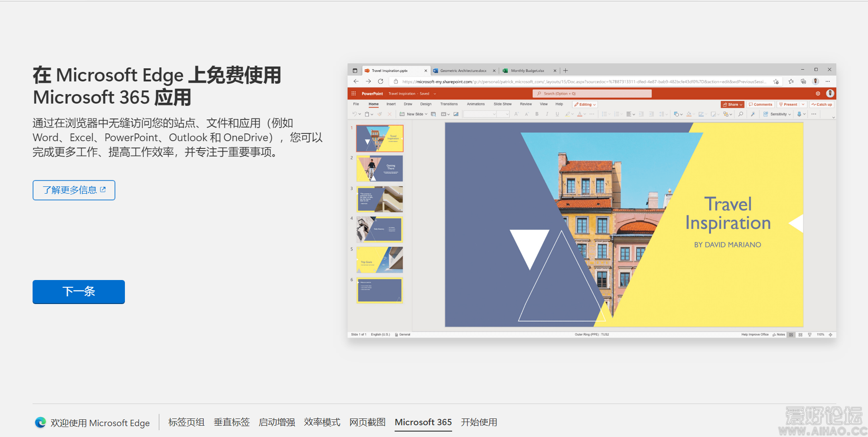Click the Find magnifier icon in ribbon

(x=740, y=114)
